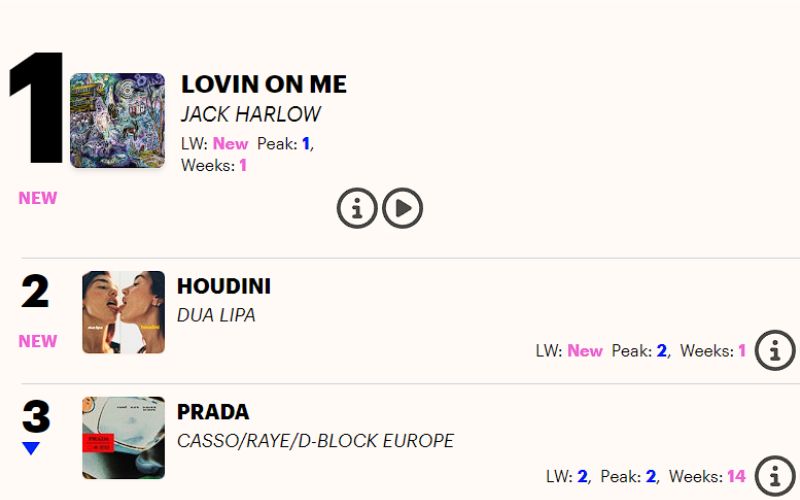
Task: Play the Lovin On Me preview
Action: coord(403,208)
